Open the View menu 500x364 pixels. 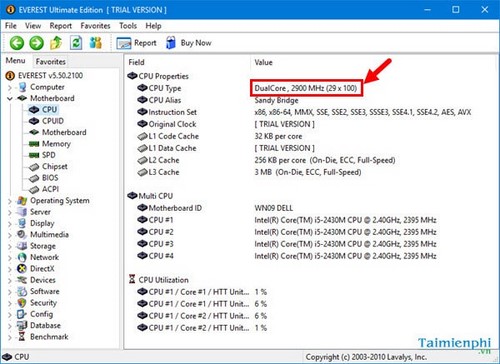[33, 26]
